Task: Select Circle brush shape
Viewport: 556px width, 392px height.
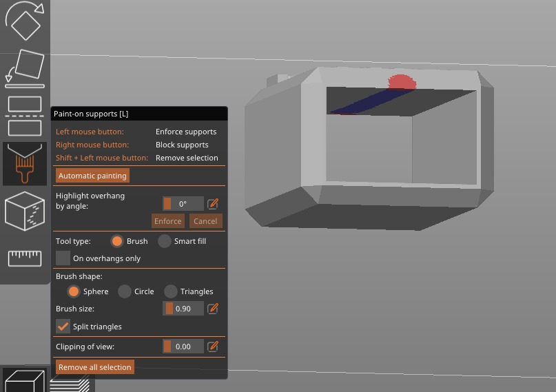Action: click(125, 291)
